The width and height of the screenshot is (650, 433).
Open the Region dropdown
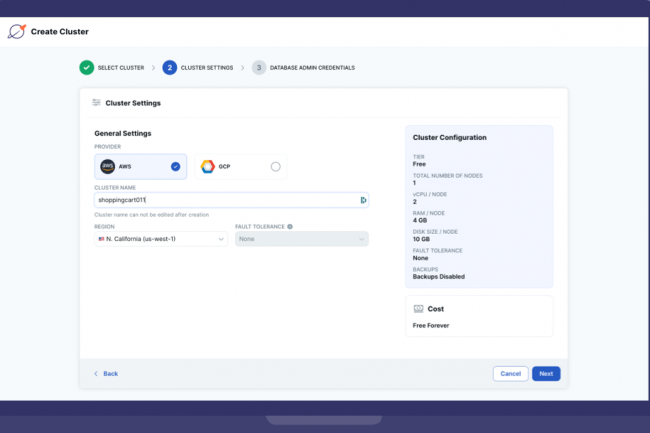[x=161, y=239]
